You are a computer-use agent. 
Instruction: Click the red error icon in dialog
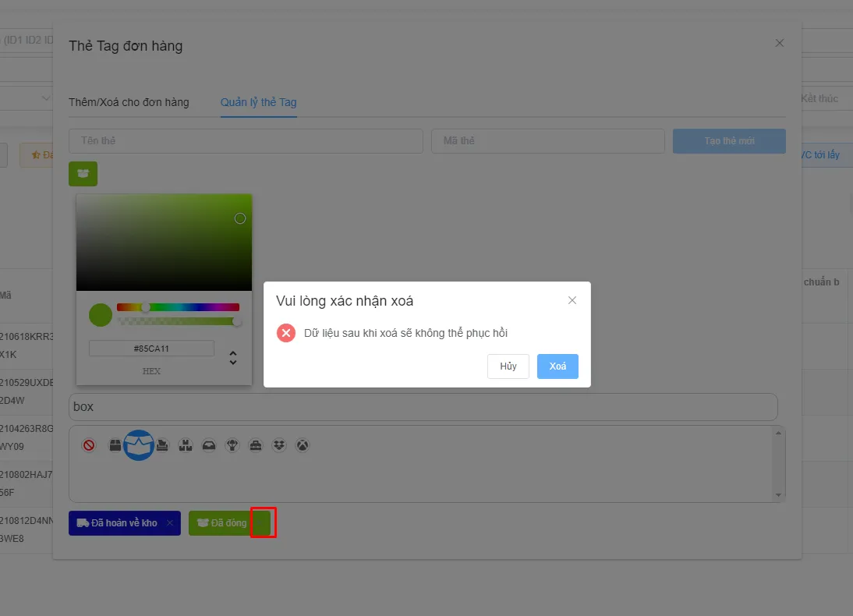tap(286, 332)
